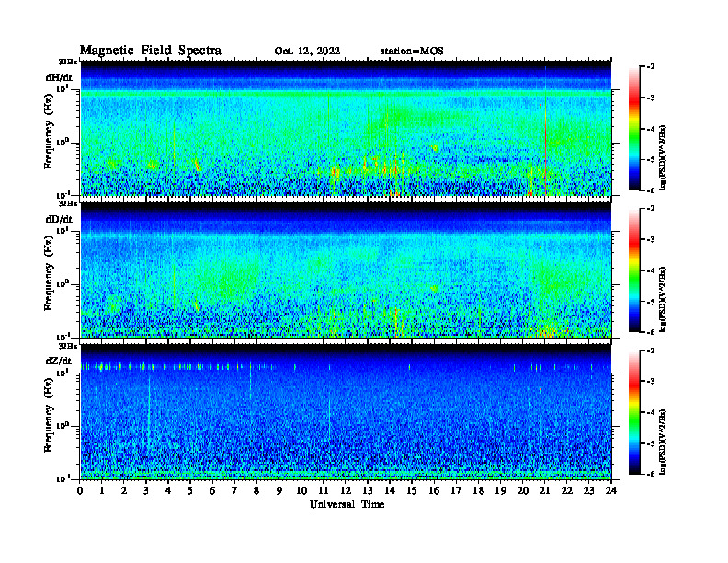Click hour tick label '13' on time axis
728x563 pixels.
pos(368,490)
